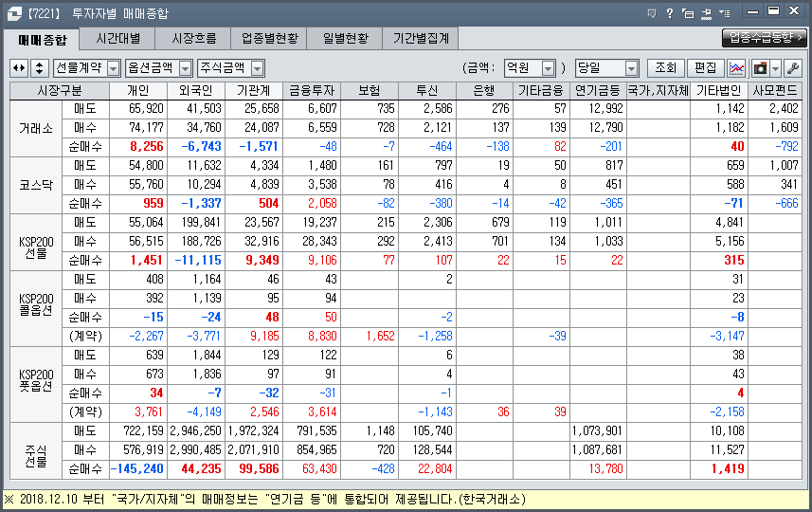
Task: Select the KSP200 콜옵션 row label
Action: point(36,308)
